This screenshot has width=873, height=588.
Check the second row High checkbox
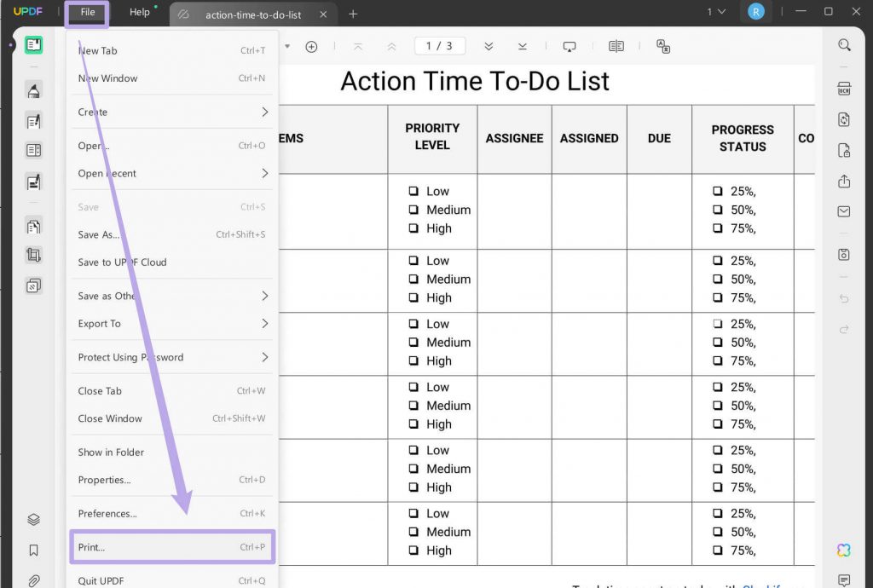pyautogui.click(x=414, y=298)
